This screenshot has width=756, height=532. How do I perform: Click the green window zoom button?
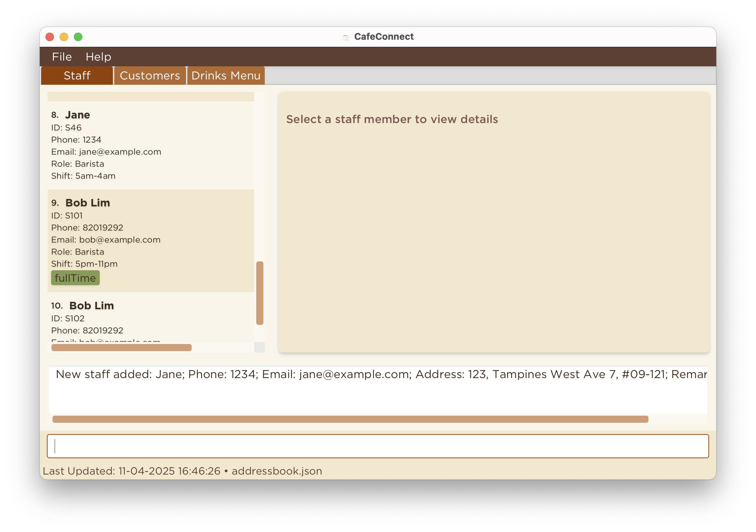tap(78, 37)
